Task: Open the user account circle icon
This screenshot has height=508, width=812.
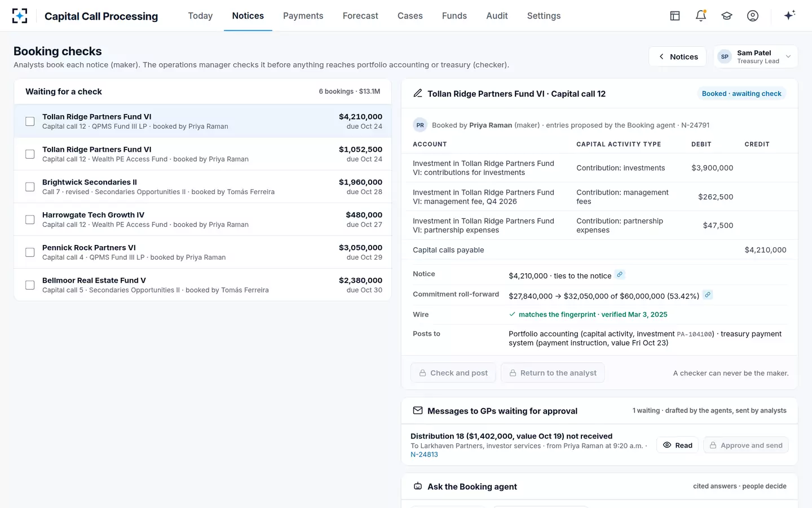Action: [x=753, y=16]
